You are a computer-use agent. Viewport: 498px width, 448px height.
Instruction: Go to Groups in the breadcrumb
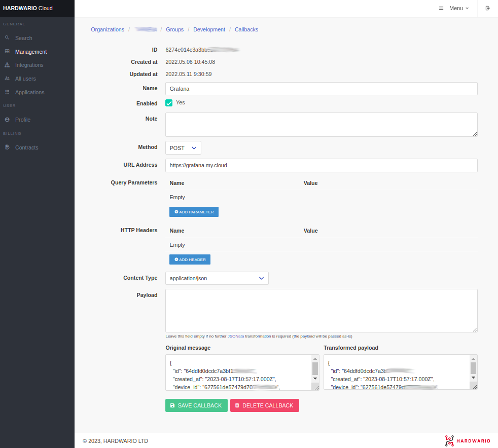coord(174,29)
